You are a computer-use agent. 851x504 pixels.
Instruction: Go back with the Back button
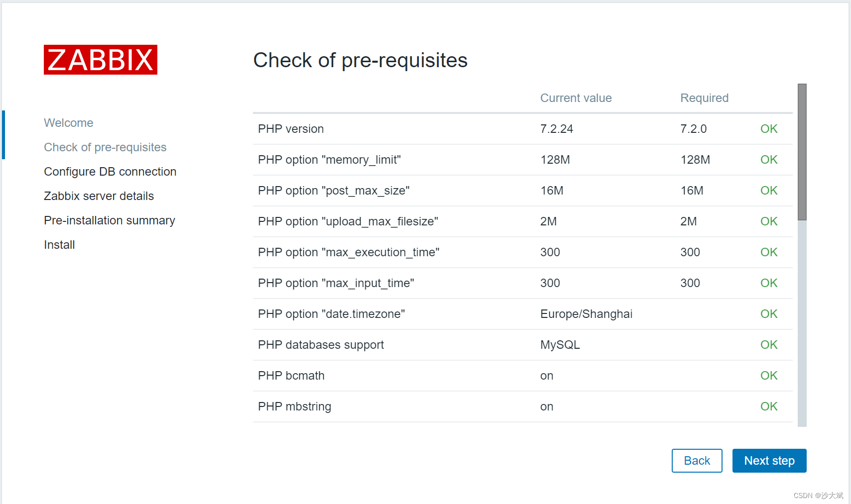[x=697, y=461]
